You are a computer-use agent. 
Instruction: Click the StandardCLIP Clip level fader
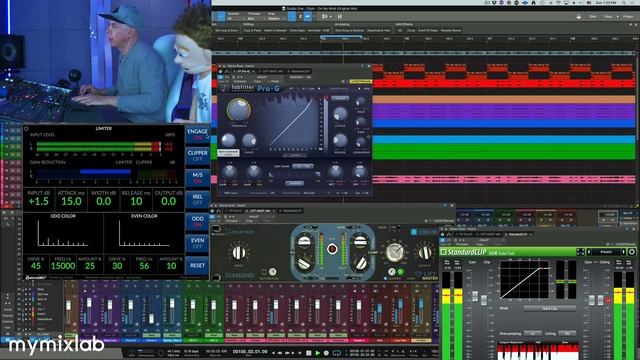tap(484, 300)
